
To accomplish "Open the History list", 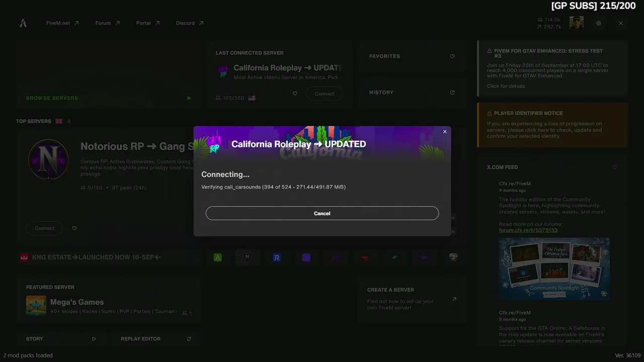I will point(412,93).
